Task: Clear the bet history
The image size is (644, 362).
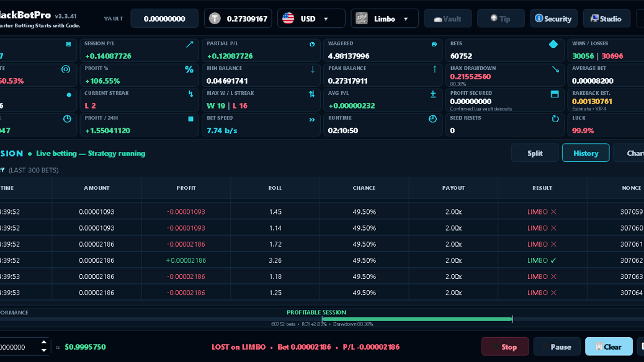Action: (609, 347)
